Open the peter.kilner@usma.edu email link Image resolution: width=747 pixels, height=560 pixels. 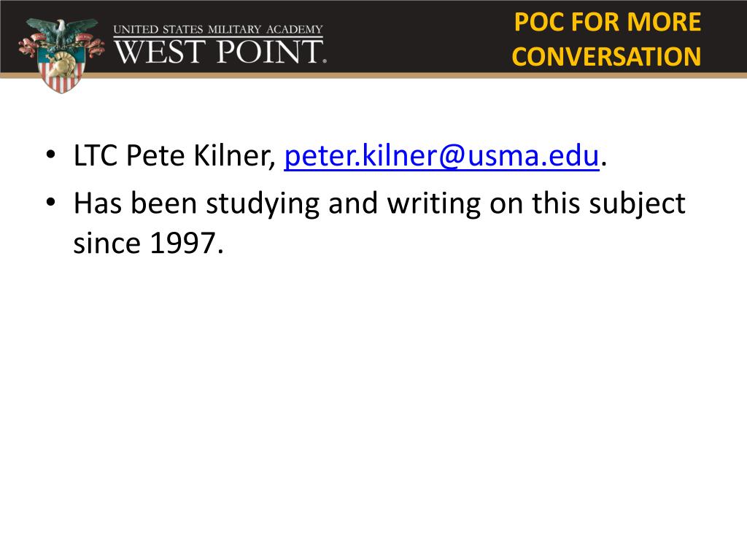441,156
